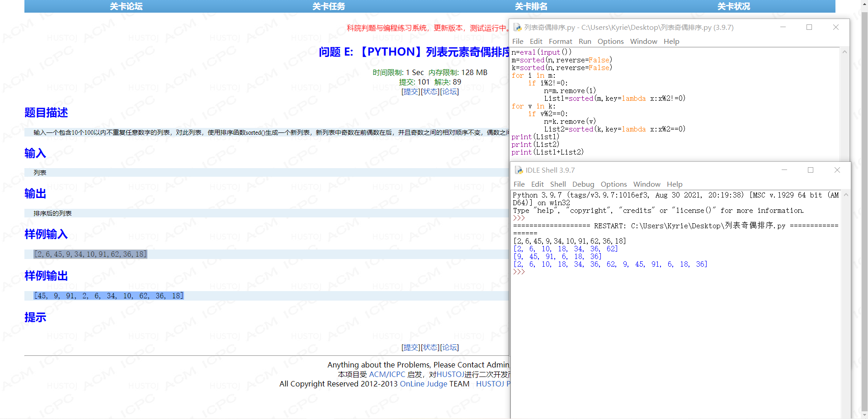This screenshot has height=419, width=868.
Task: Click code line print(List2)
Action: click(535, 145)
